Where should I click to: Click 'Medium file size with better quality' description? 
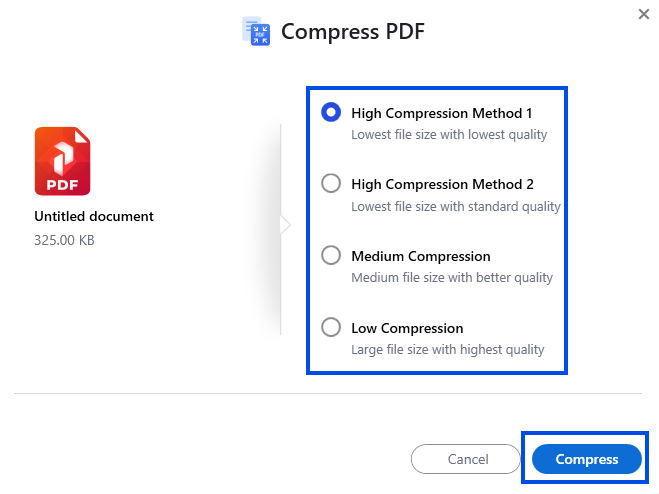(x=452, y=278)
